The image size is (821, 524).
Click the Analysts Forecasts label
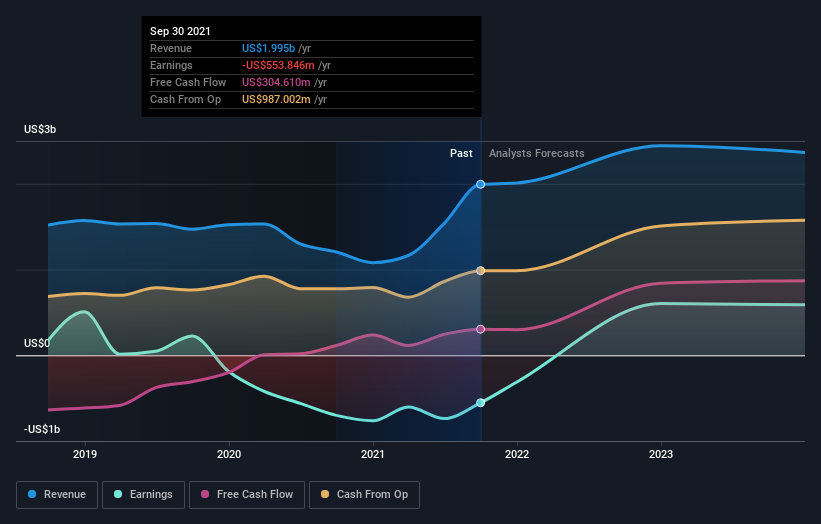(x=537, y=153)
